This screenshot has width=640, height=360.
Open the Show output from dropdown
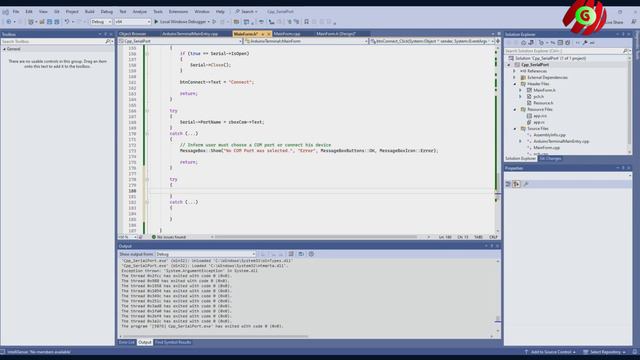click(205, 254)
